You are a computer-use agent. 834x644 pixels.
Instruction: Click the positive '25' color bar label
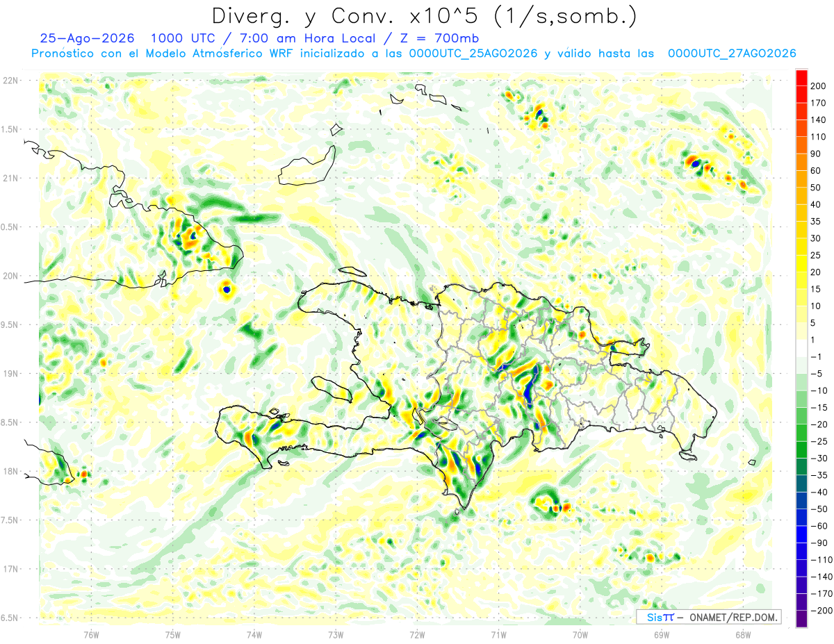point(817,255)
